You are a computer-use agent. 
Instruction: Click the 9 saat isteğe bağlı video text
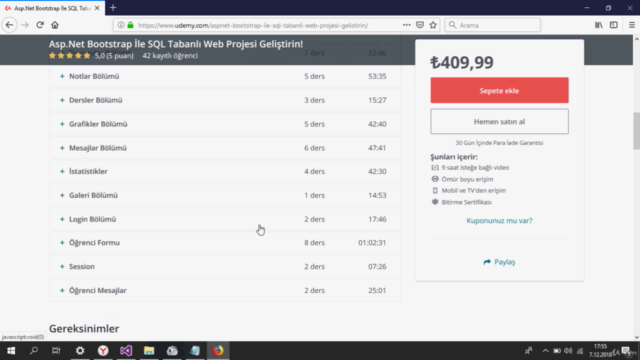(475, 168)
